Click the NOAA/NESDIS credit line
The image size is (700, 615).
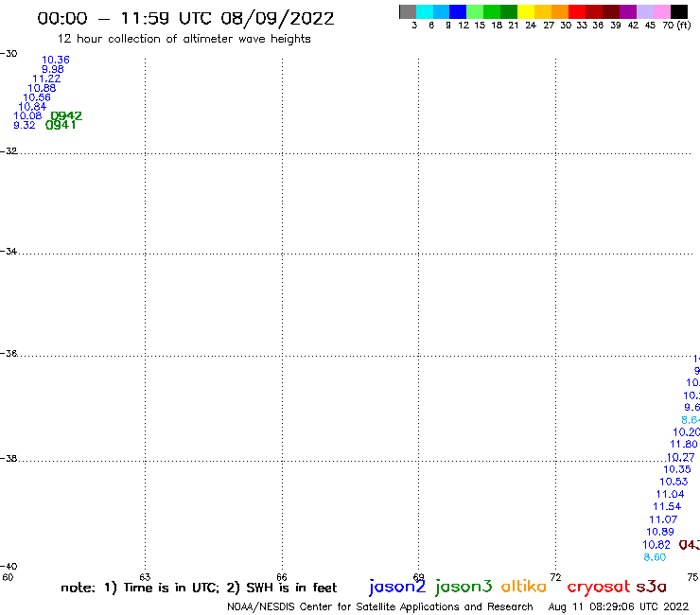point(380,607)
